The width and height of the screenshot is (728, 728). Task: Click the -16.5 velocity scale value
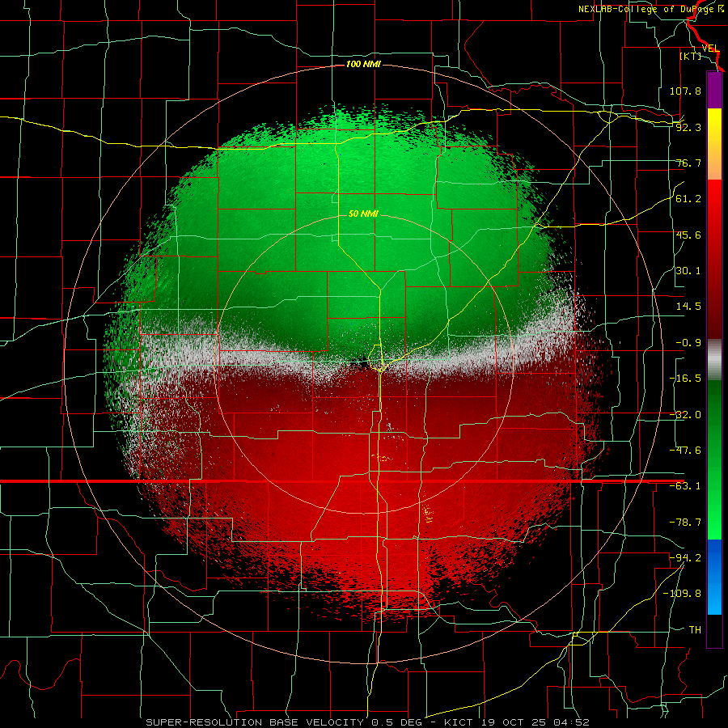[685, 379]
